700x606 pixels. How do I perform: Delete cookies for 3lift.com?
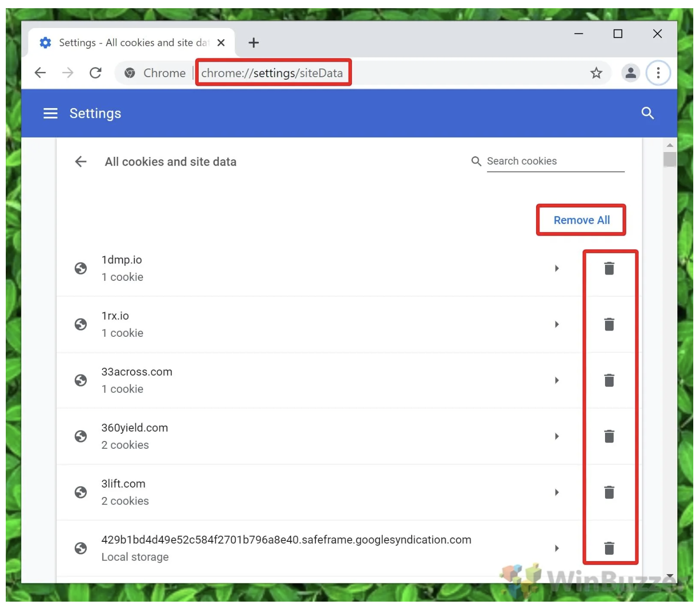point(609,492)
